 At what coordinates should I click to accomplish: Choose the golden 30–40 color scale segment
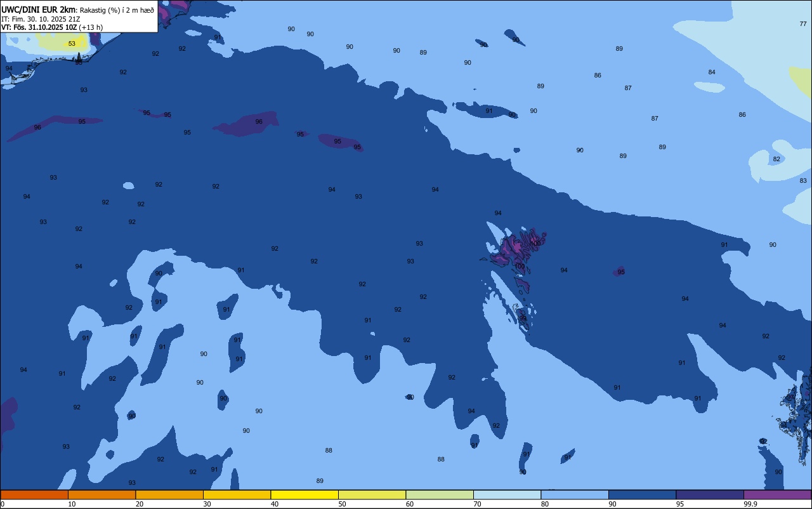[x=237, y=494]
